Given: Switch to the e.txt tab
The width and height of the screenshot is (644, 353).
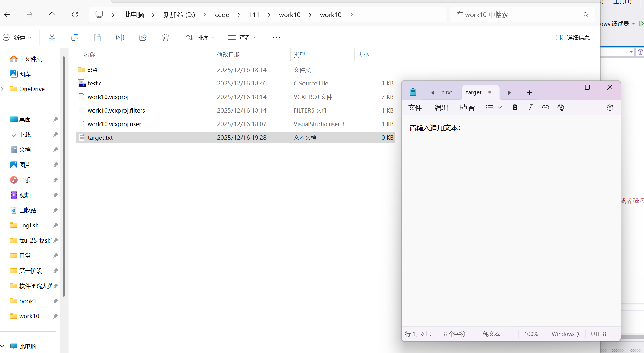Looking at the screenshot, I should click(446, 92).
